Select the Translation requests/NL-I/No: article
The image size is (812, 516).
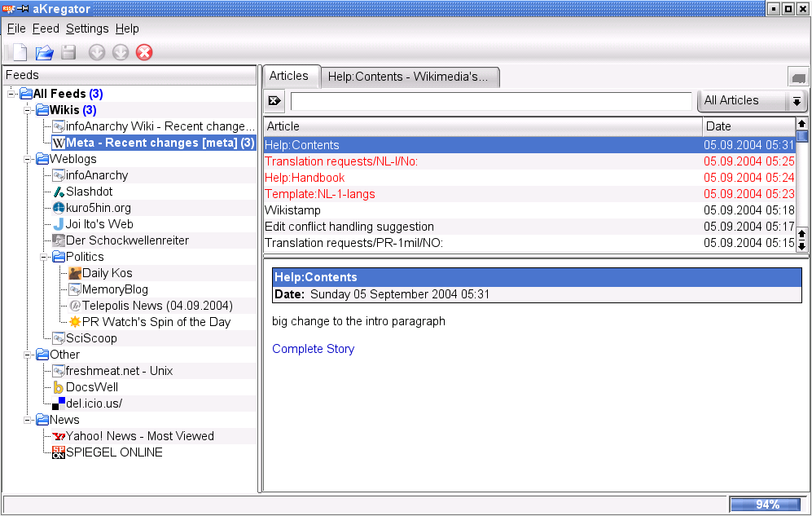tap(529, 161)
